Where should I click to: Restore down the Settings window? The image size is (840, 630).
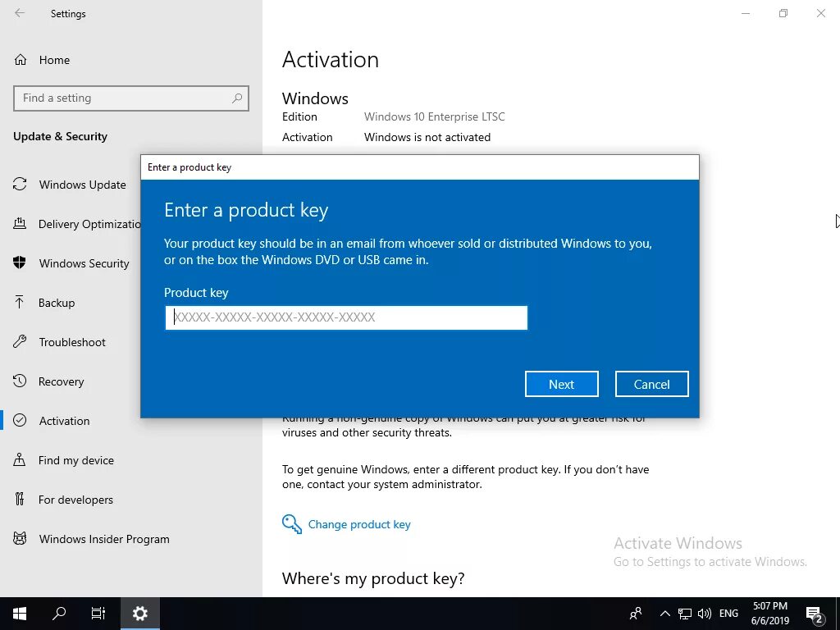click(783, 13)
